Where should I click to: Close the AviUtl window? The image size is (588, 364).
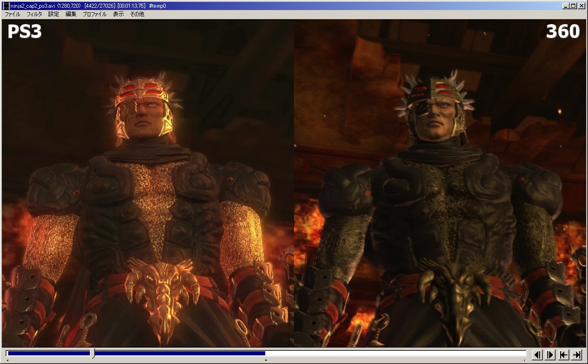[581, 6]
